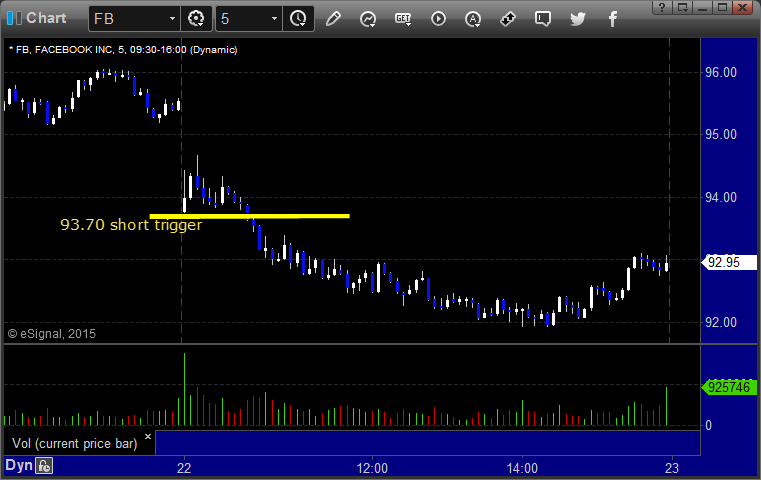The height and width of the screenshot is (480, 761).
Task: Open the studies chart-line icon menu
Action: 368,19
